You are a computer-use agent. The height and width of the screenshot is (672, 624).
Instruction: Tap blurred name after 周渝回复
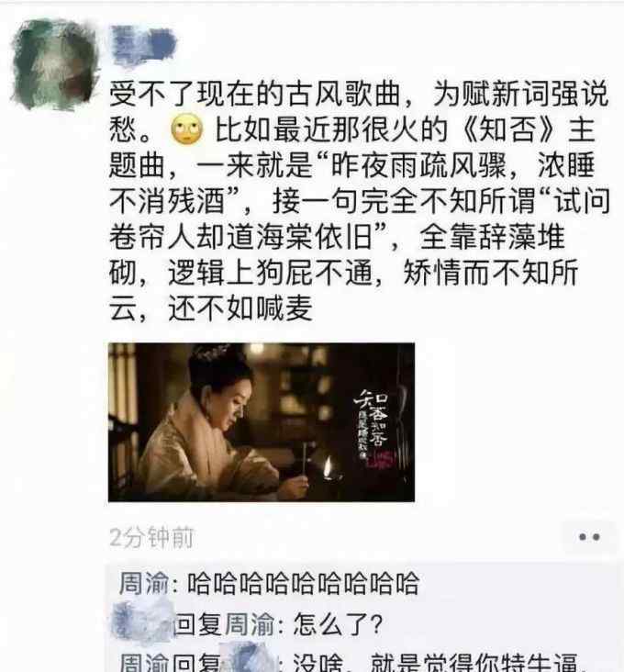tap(249, 658)
